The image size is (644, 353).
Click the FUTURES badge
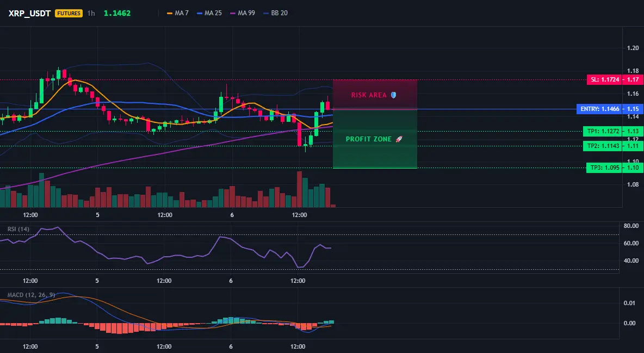(x=69, y=13)
